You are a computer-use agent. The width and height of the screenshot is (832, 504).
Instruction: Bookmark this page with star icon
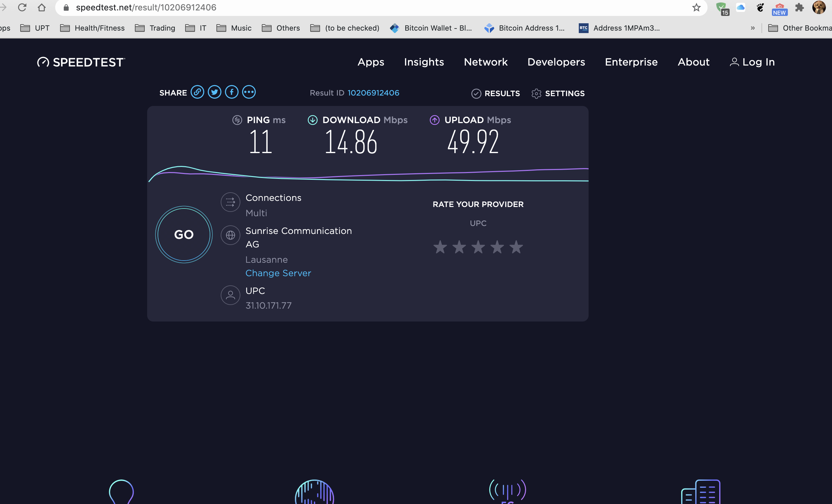[696, 7]
